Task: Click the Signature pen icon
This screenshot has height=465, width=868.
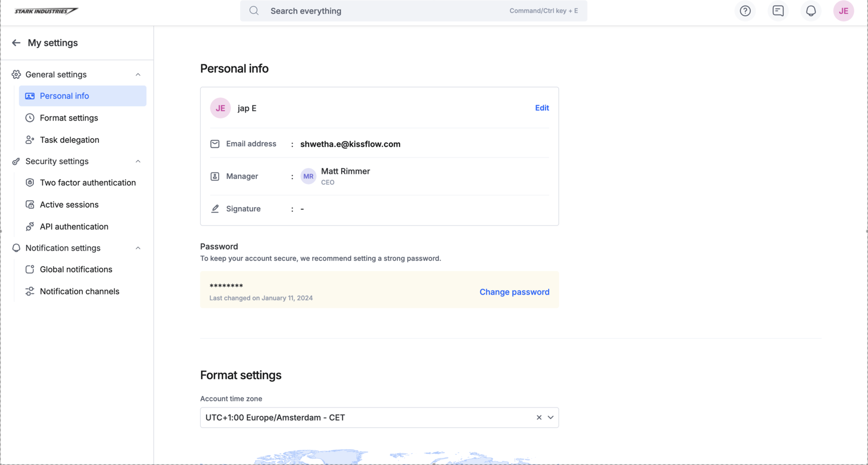Action: [215, 209]
